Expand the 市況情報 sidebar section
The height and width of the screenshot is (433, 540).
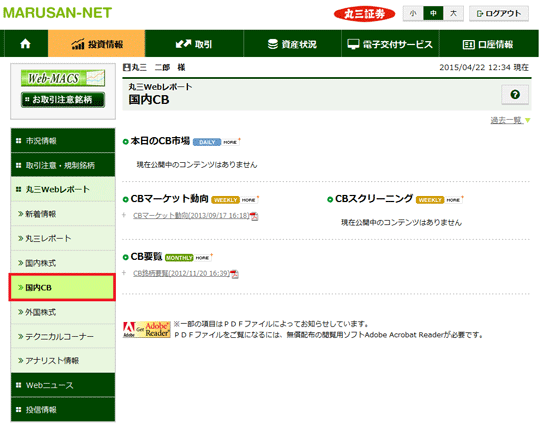click(x=63, y=141)
